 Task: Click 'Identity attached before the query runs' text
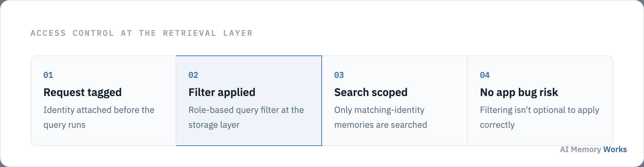99,117
